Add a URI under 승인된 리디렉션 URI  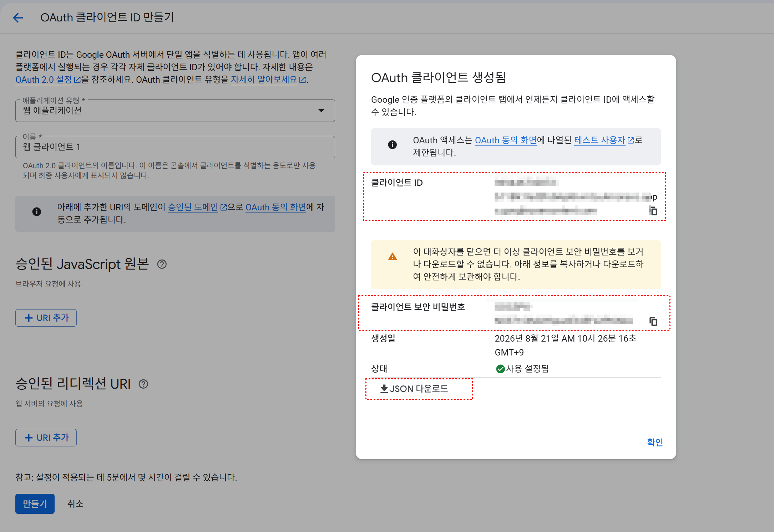(x=46, y=438)
